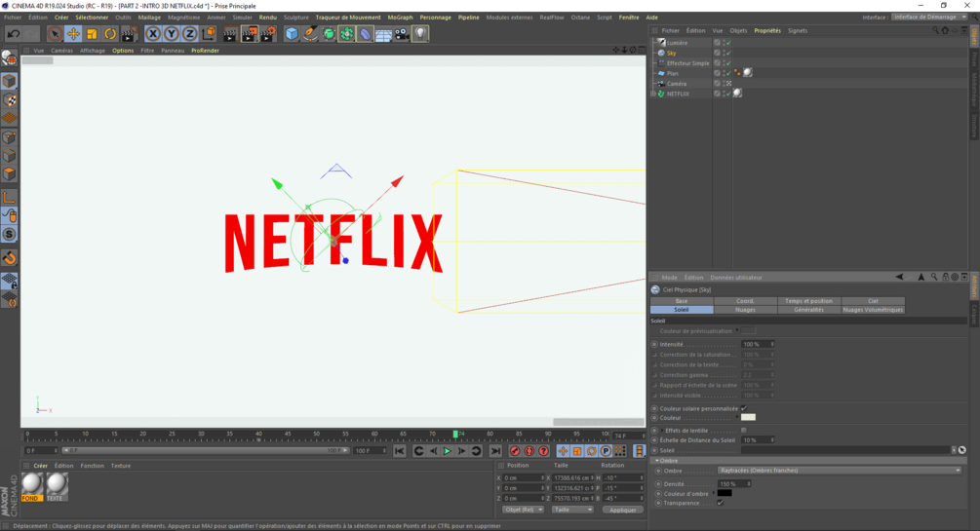Open the Fichier menu in main menu bar
Screen dimensions: 980x531
13,18
